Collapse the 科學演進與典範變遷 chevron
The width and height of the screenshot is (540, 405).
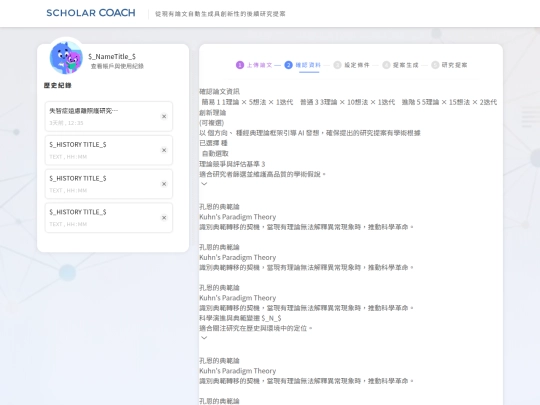click(x=204, y=338)
